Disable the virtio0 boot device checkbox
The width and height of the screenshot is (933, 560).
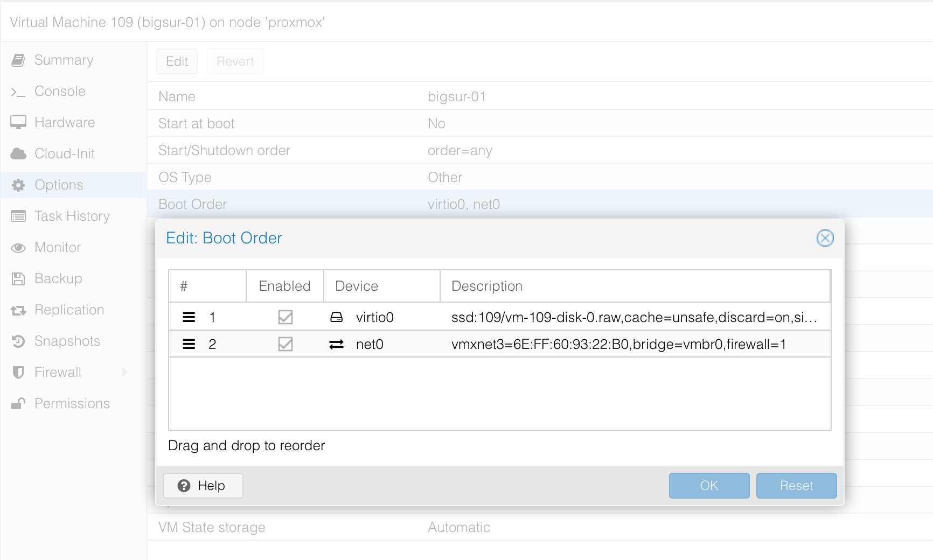(x=285, y=317)
